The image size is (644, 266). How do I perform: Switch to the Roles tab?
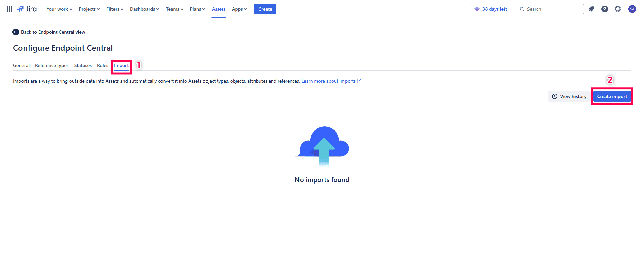[x=103, y=65]
